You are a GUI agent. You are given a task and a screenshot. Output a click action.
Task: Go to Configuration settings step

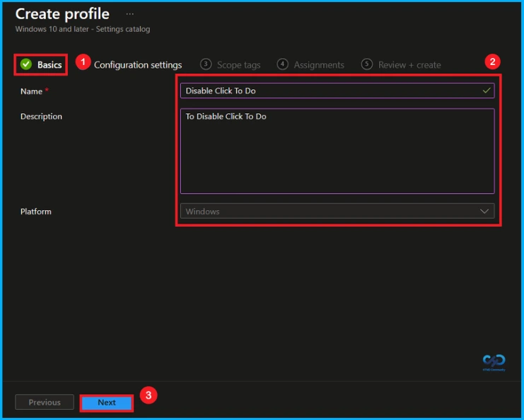(x=138, y=65)
